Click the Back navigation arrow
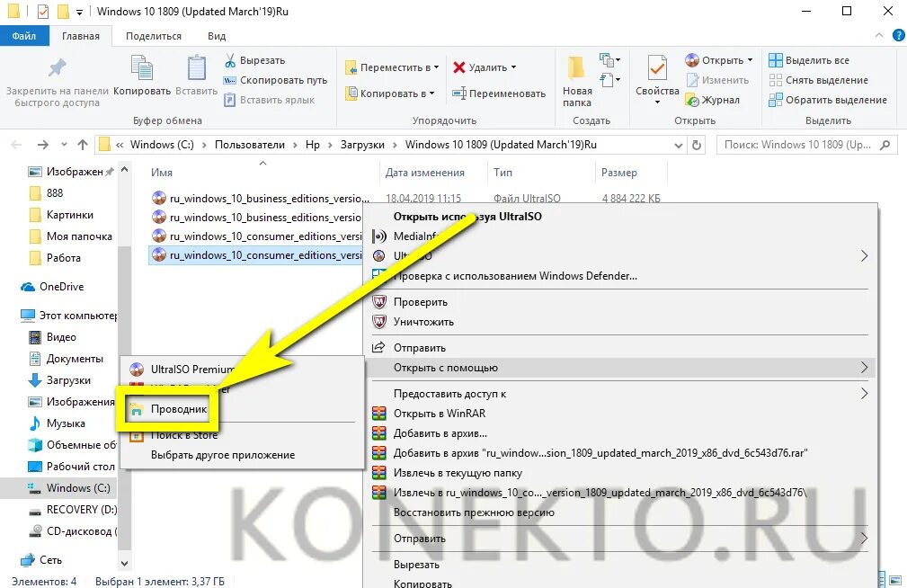 point(16,145)
